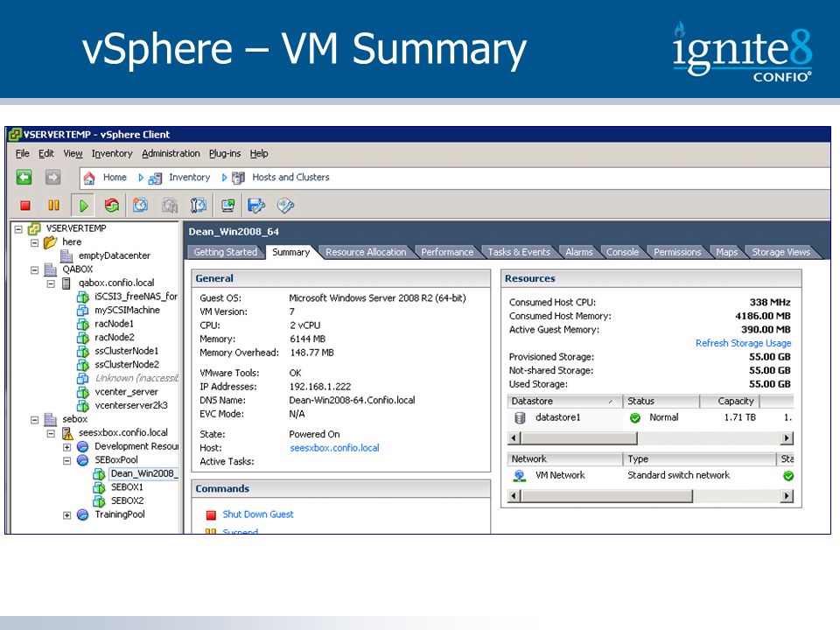The height and width of the screenshot is (630, 840).
Task: Click the datastore list horizontal scrollbar thumb
Action: click(579, 438)
